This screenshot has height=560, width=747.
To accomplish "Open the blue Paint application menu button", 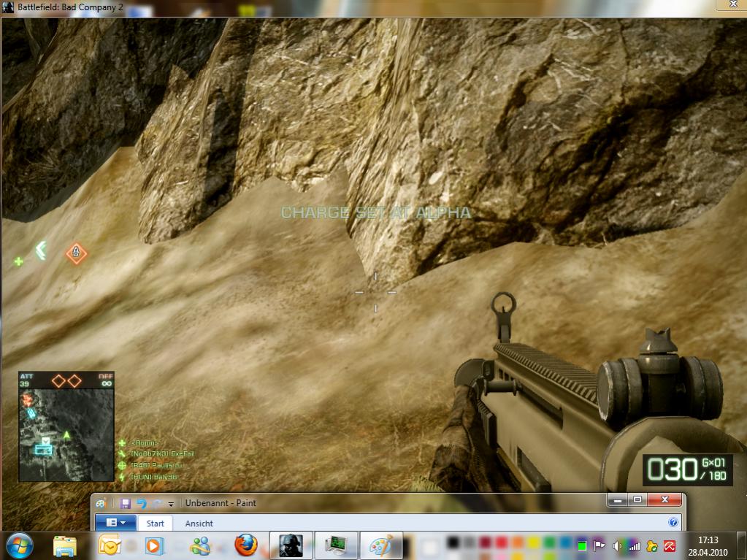I will tap(116, 522).
